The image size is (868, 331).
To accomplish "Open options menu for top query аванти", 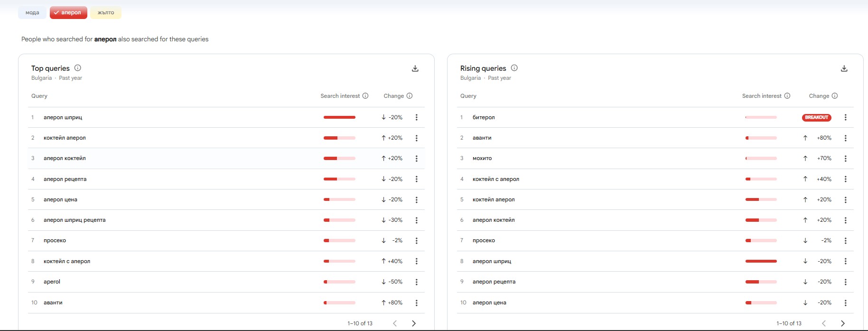I will pos(417,303).
